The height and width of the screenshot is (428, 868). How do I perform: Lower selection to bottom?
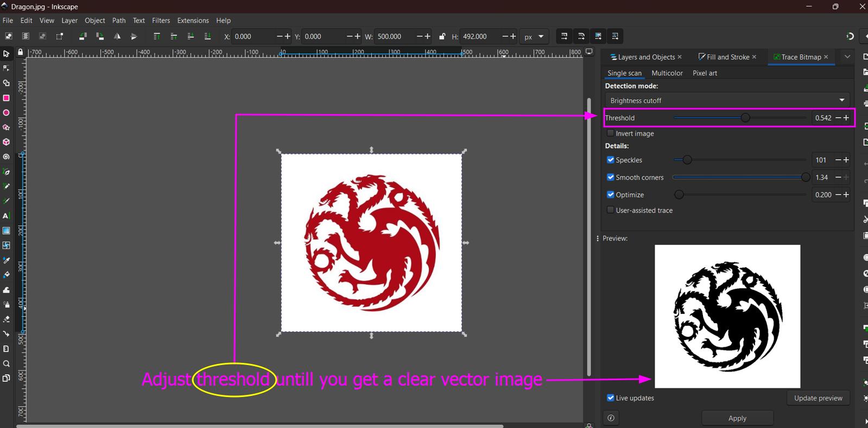click(x=207, y=36)
